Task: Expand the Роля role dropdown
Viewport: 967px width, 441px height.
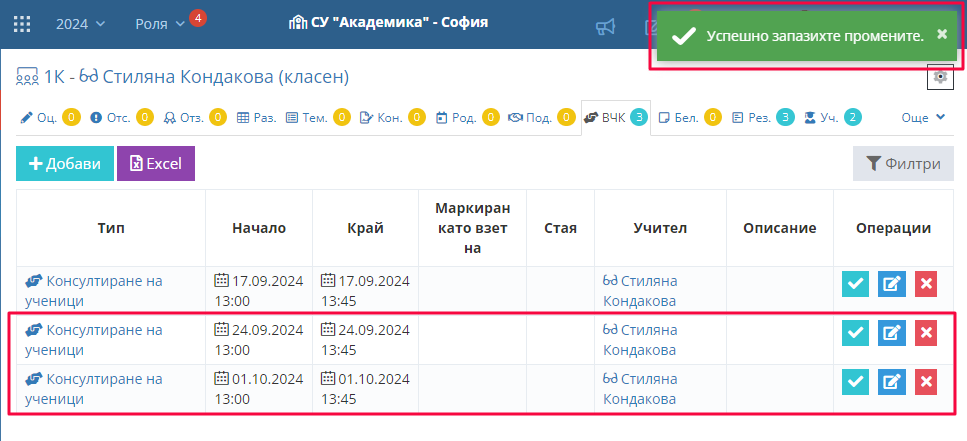Action: 160,23
